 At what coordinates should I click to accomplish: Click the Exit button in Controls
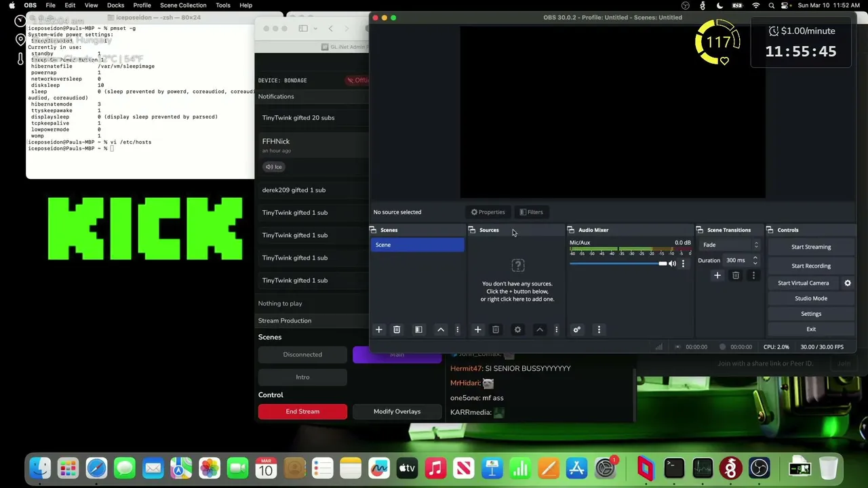pos(811,329)
